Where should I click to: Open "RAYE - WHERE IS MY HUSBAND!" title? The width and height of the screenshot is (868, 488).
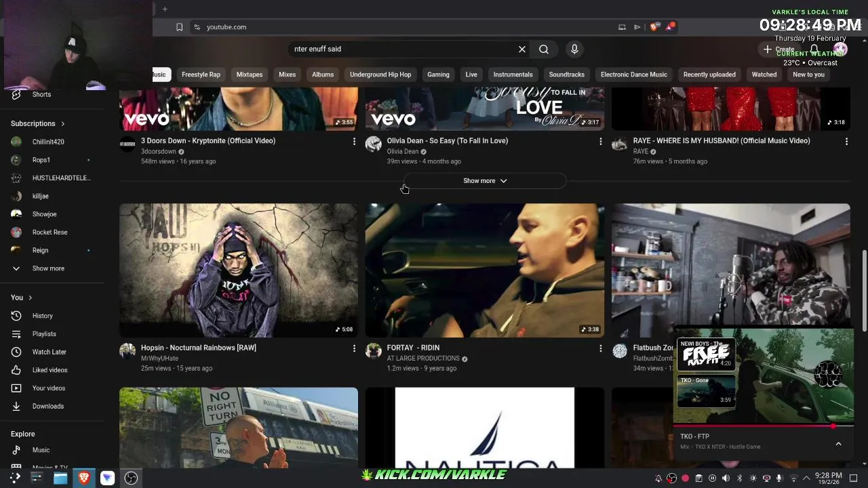click(x=722, y=141)
